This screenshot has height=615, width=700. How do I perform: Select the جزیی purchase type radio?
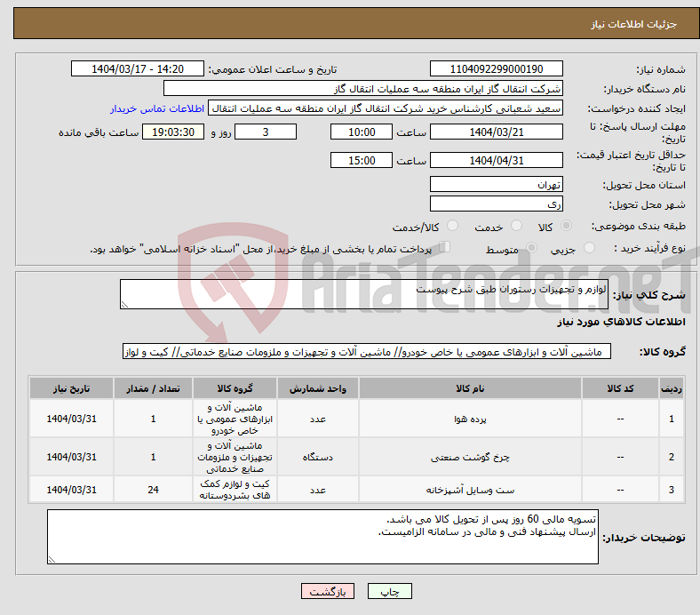(x=589, y=247)
